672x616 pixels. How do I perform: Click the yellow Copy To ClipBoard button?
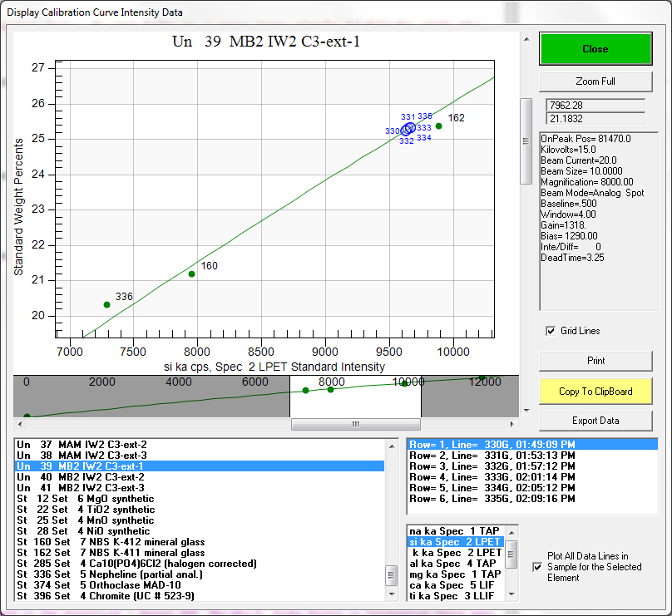pos(595,392)
